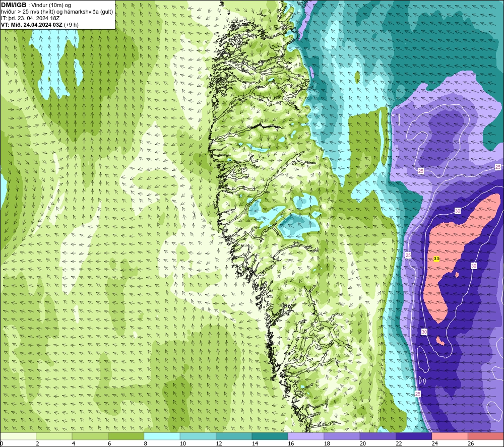Click the 8–10 m/s light cyan swatch

[162, 436]
